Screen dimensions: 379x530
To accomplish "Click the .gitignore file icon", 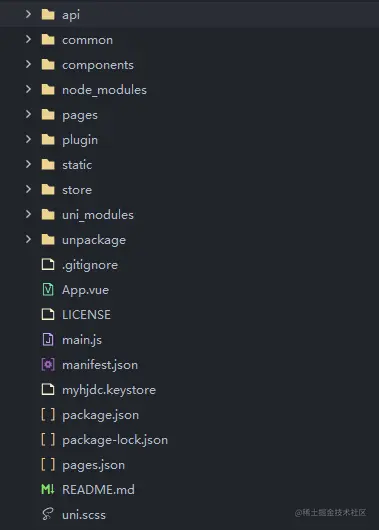I will (48, 265).
